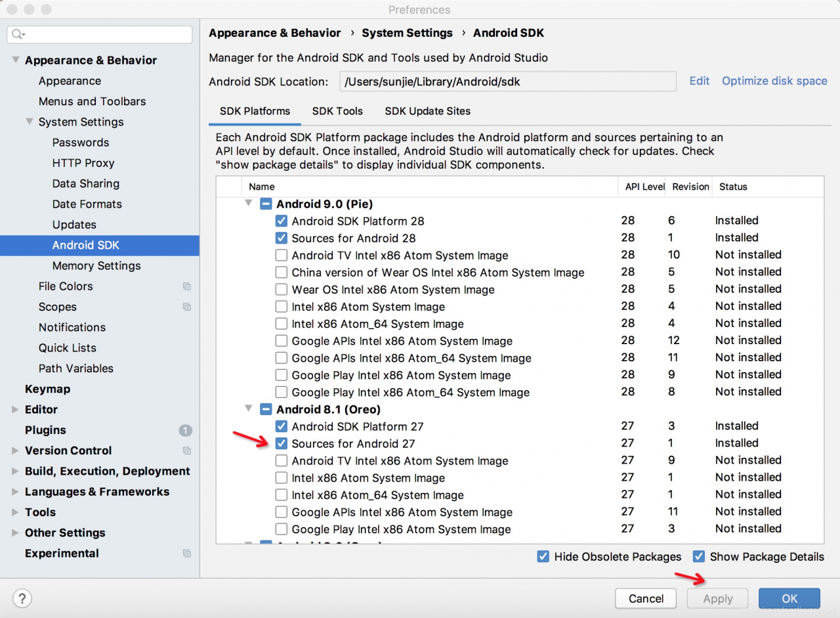This screenshot has height=618, width=840.
Task: Disable Hide Obsolete Packages option
Action: point(543,556)
